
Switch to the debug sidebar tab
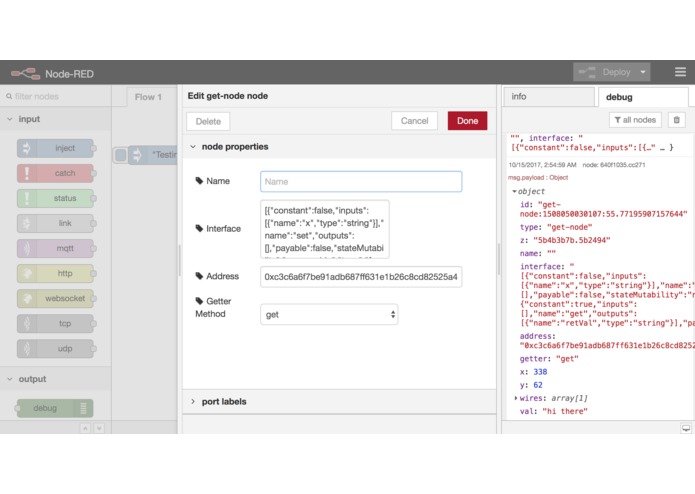pyautogui.click(x=643, y=97)
